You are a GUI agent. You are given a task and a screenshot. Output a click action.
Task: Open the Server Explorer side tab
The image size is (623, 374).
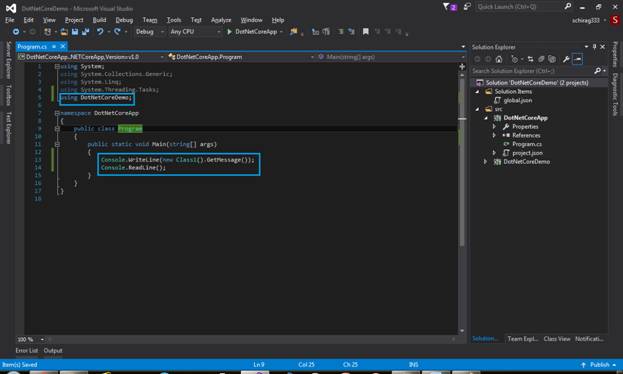point(9,60)
